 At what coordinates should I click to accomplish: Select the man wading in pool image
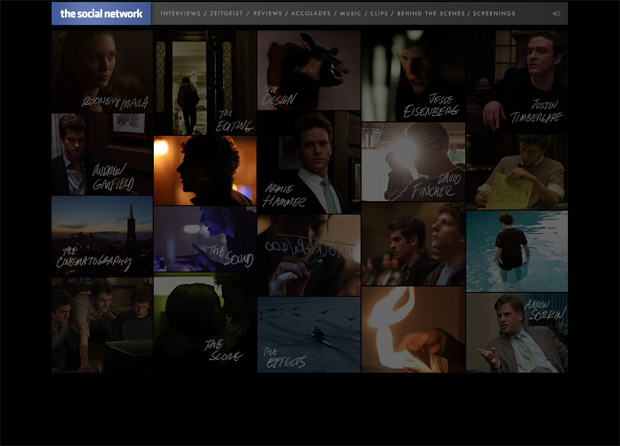tap(517, 251)
